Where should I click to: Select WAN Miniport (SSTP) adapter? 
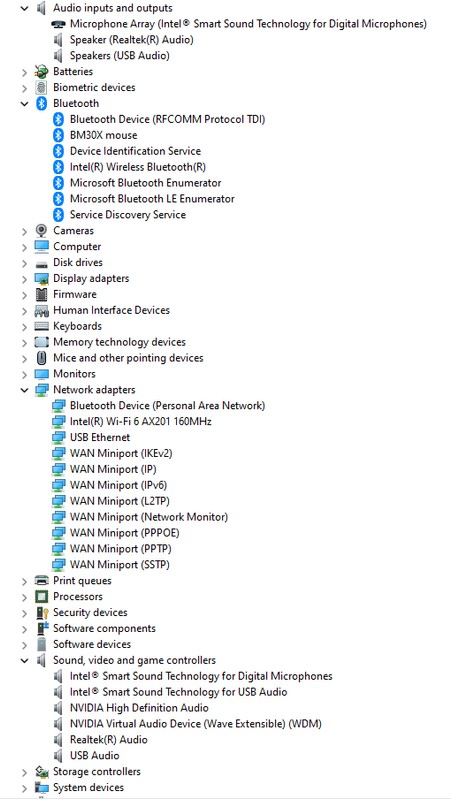coord(120,565)
